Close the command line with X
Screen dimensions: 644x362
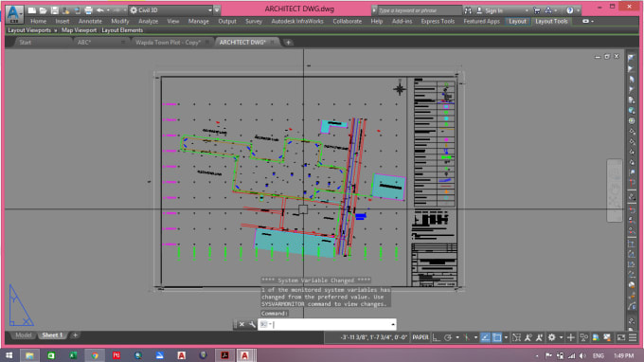click(x=241, y=324)
